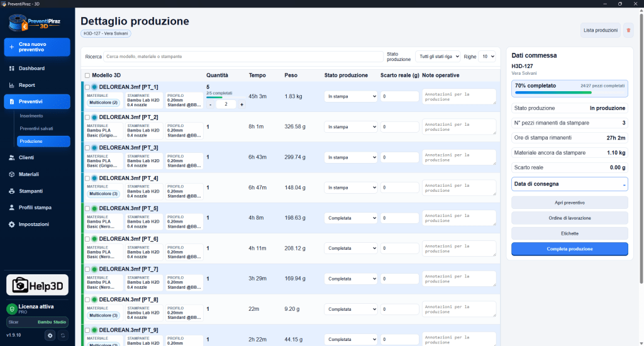Click Note operative textarea for PT_2
Screen dimensions: 644x346
[x=458, y=127]
